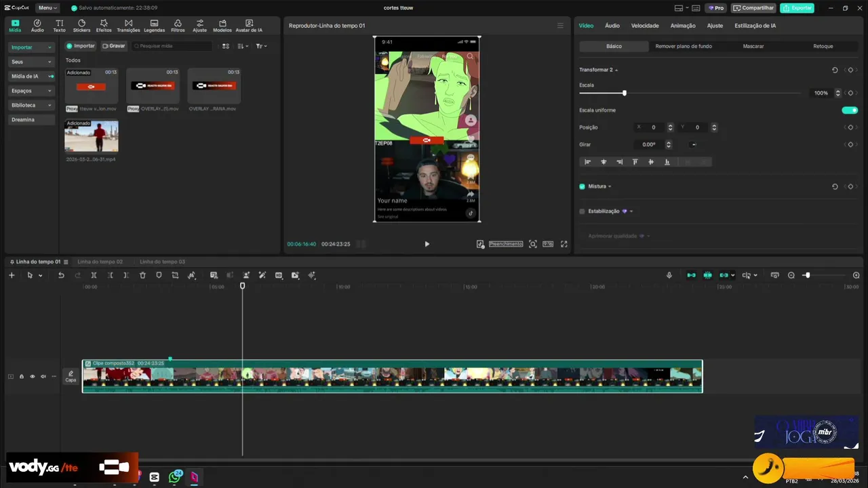Open the Modelos panel icon
The height and width of the screenshot is (488, 868).
click(222, 26)
